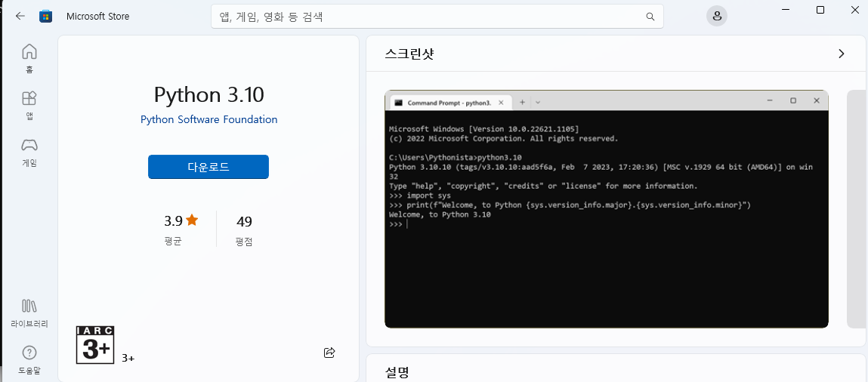Minimize the Microsoft Store window
868x382 pixels.
(x=786, y=10)
